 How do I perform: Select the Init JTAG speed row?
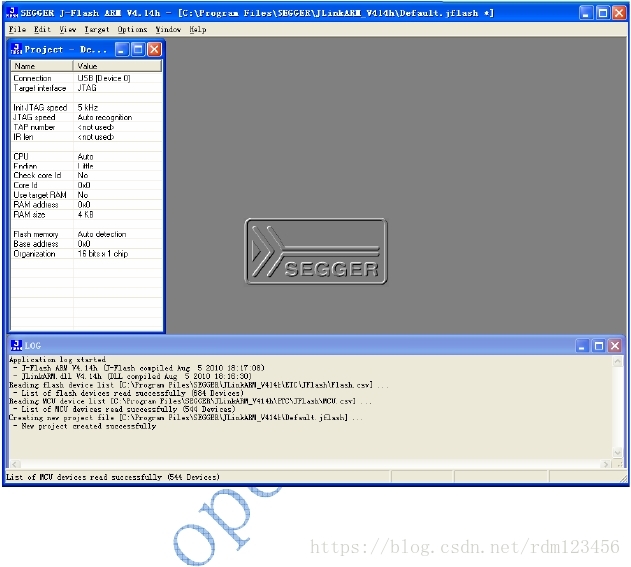[x=87, y=107]
